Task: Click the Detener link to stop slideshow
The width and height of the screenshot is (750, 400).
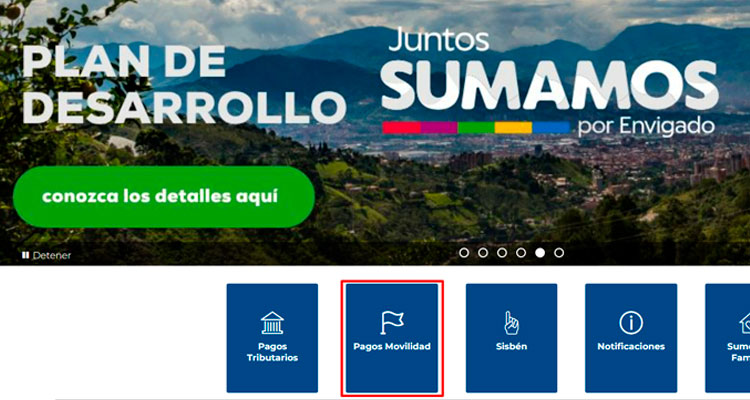Action: [52, 256]
